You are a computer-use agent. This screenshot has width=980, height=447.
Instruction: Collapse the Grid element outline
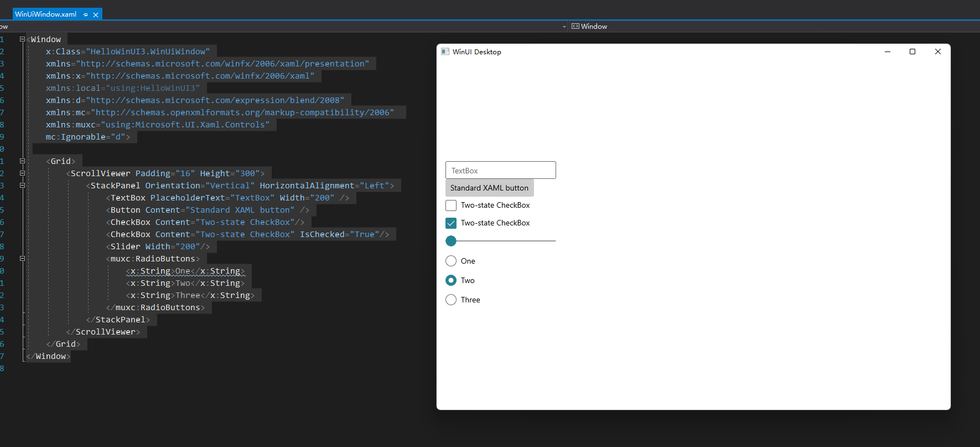[22, 161]
